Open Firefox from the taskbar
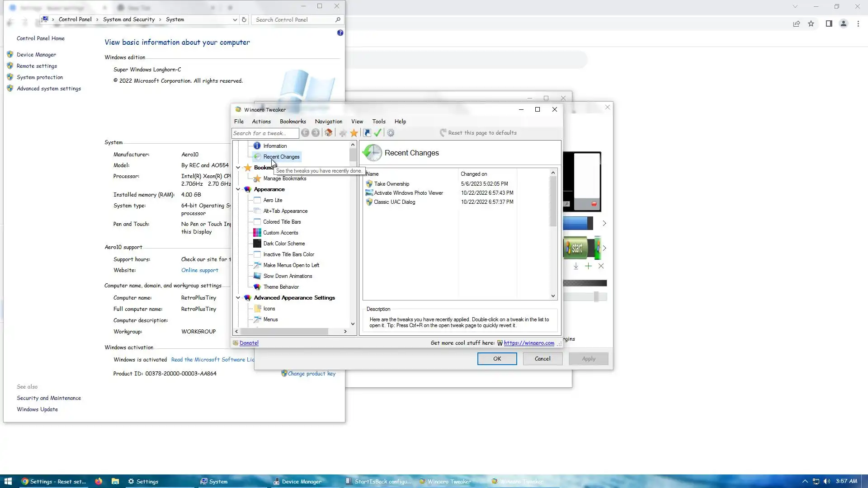The width and height of the screenshot is (868, 488). pos(99,481)
